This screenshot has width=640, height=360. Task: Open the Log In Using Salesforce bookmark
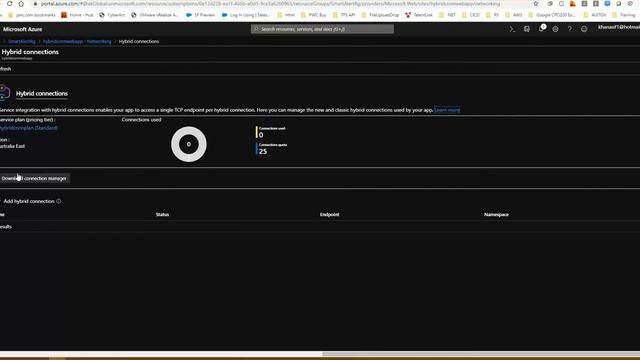pos(246,15)
